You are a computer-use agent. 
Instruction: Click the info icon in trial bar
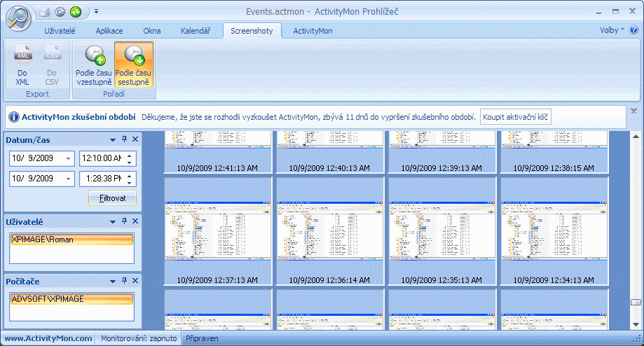click(x=14, y=117)
